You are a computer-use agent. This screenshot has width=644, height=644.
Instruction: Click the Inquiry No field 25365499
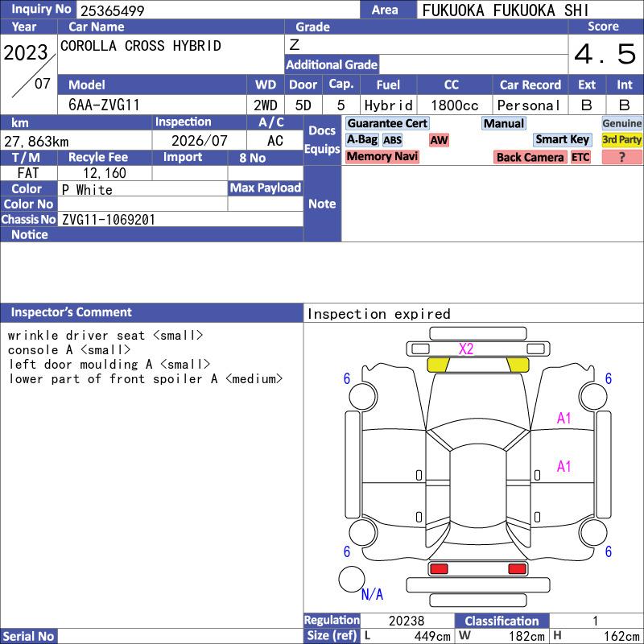217,10
